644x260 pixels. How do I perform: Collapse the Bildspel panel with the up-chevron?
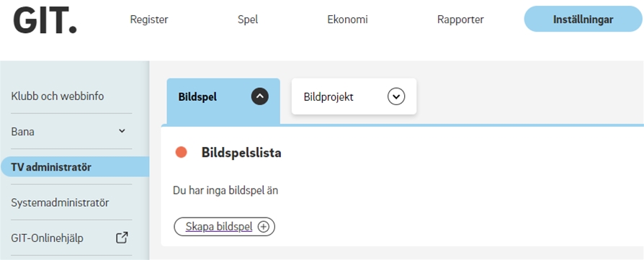[x=259, y=97]
